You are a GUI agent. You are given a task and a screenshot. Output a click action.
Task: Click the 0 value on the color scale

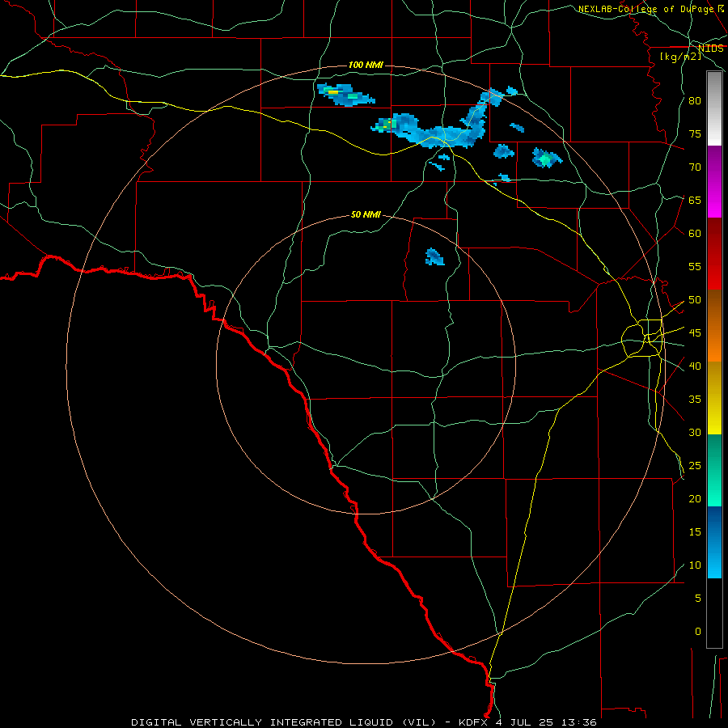coord(698,632)
